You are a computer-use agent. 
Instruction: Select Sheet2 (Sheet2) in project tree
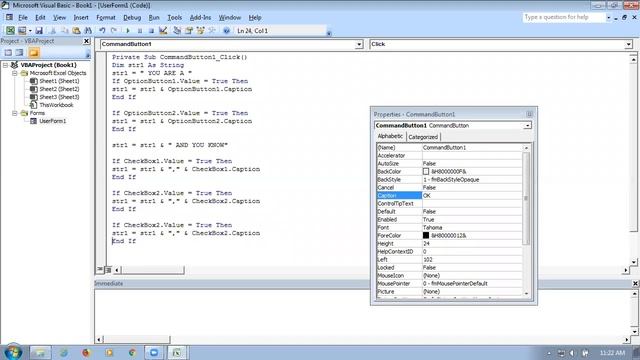pos(59,89)
